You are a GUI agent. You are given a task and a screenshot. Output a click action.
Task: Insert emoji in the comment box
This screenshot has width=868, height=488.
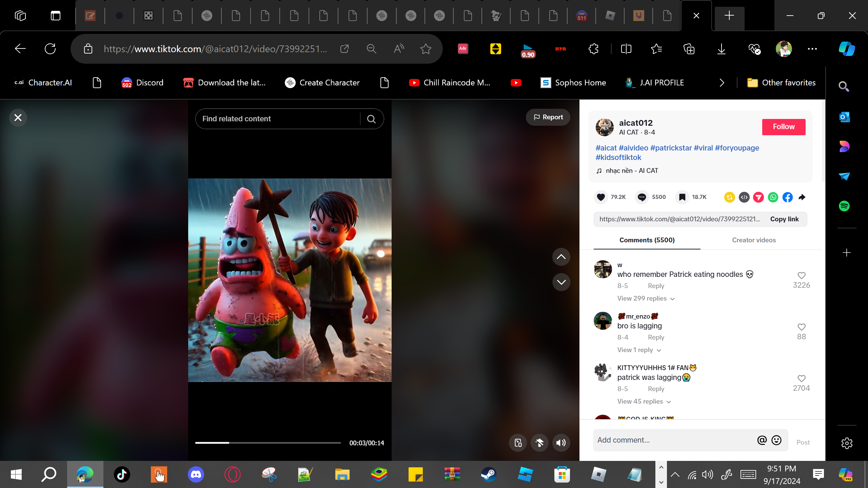tap(776, 440)
